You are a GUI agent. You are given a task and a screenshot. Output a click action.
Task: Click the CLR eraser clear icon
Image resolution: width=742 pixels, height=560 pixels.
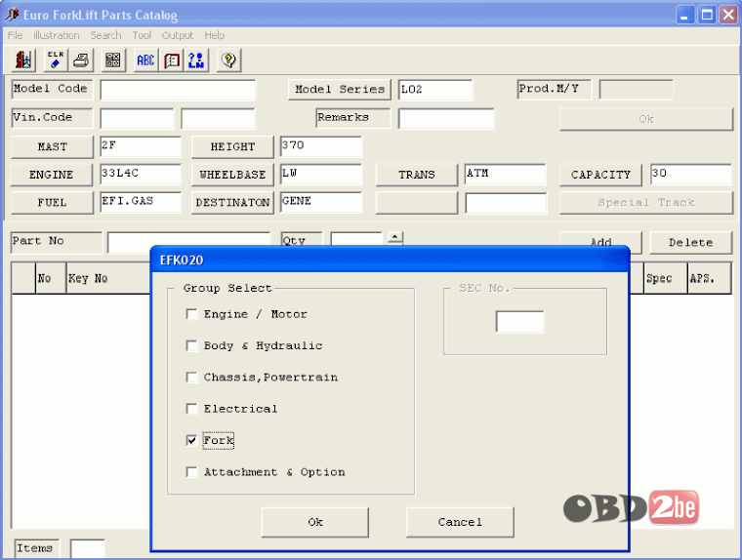56,60
